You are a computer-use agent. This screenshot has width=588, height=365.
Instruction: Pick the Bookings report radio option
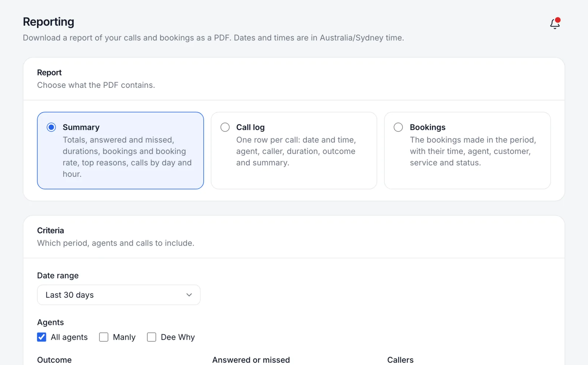(x=398, y=127)
